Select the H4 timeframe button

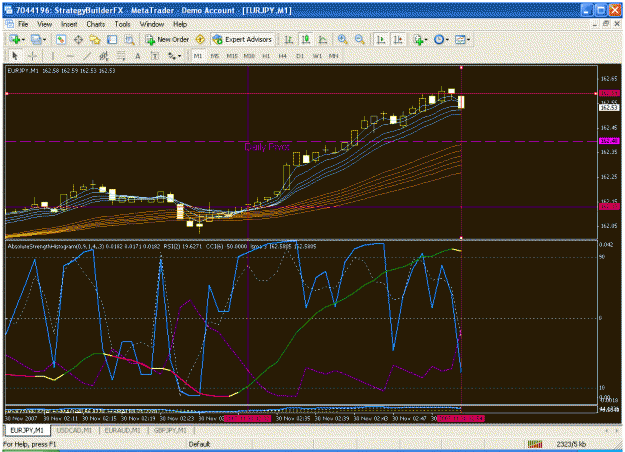[283, 56]
